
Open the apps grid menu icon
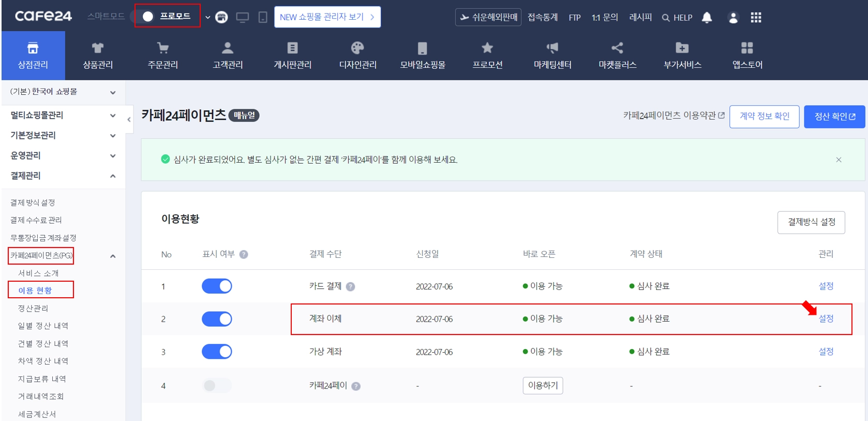click(756, 18)
